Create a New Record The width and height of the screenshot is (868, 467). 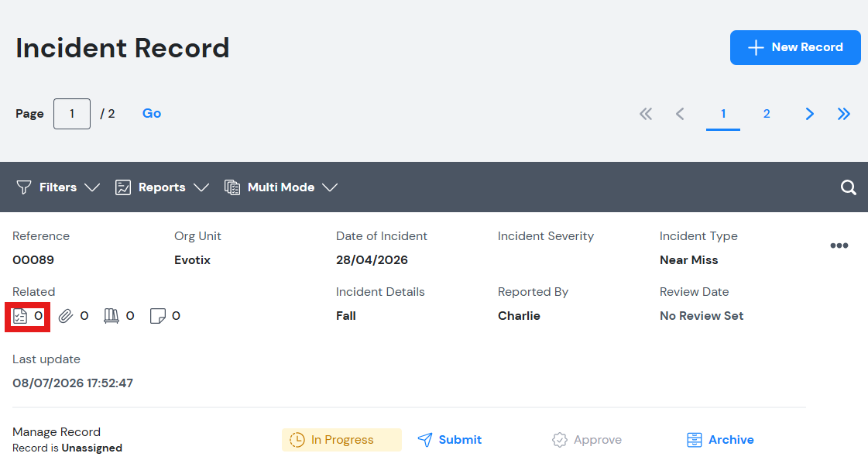[x=795, y=48]
